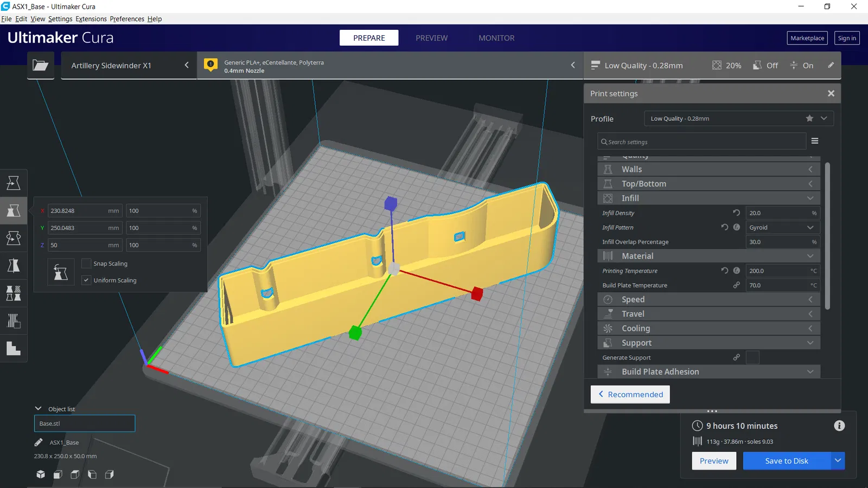Click the reset scale icon button
Image resolution: width=868 pixels, height=488 pixels.
click(61, 272)
